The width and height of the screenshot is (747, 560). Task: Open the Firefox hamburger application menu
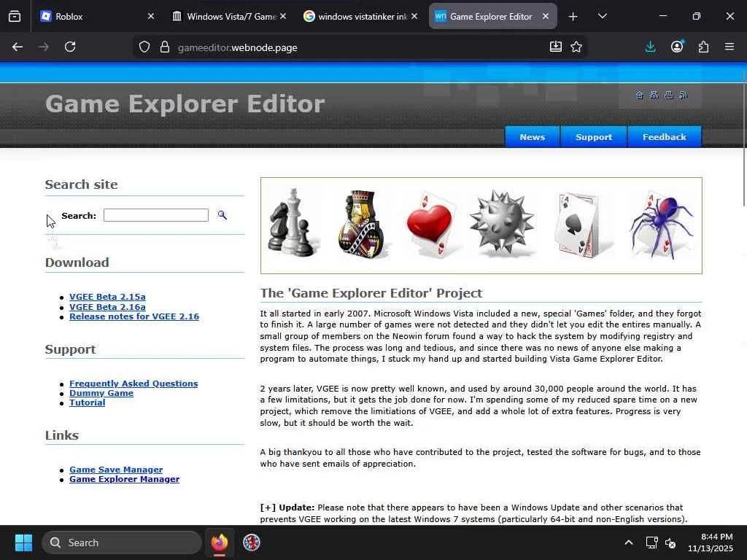(729, 47)
